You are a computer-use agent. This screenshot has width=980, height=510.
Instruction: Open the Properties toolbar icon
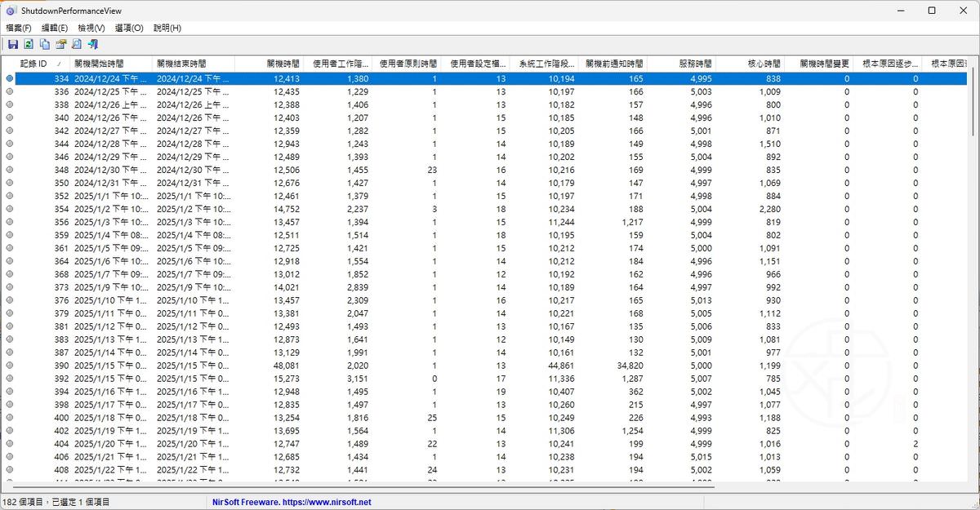click(60, 44)
